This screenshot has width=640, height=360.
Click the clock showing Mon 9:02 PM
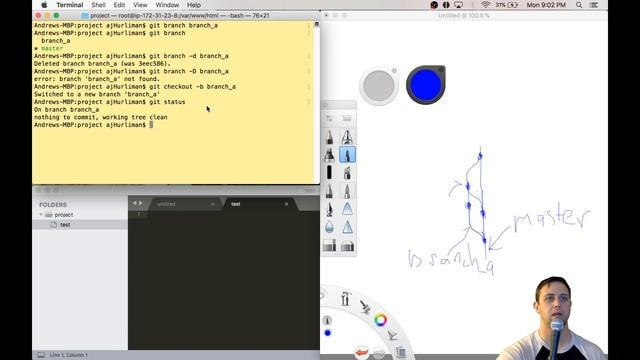point(546,5)
